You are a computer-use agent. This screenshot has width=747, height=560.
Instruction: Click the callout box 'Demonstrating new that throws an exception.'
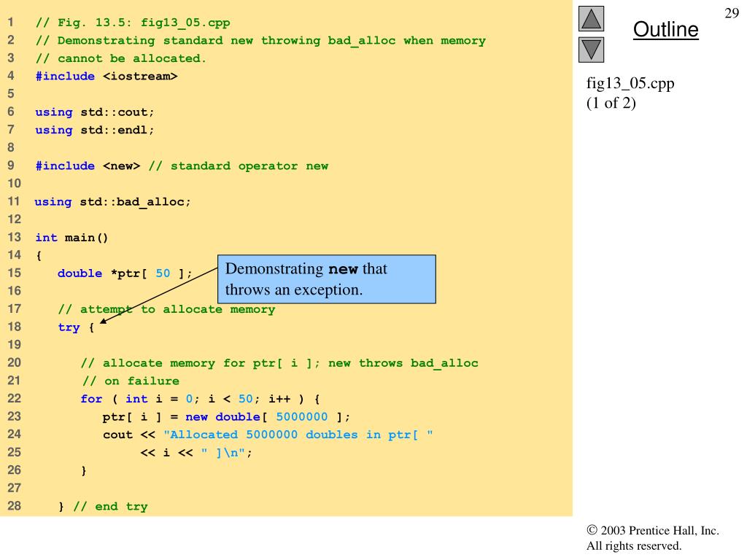327,279
